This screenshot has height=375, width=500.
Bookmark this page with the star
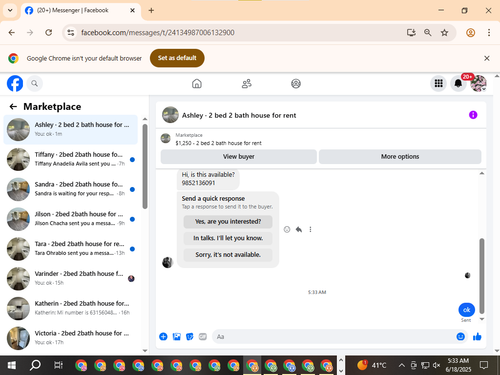(444, 33)
